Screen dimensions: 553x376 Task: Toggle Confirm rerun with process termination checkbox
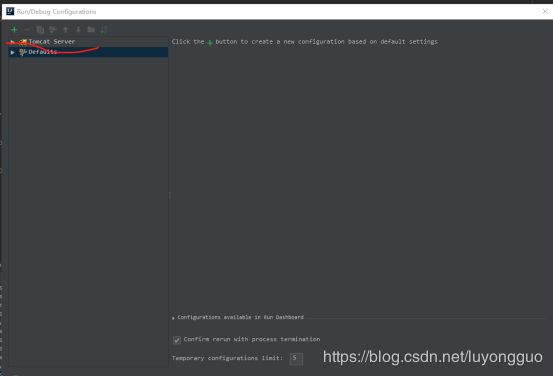(177, 340)
